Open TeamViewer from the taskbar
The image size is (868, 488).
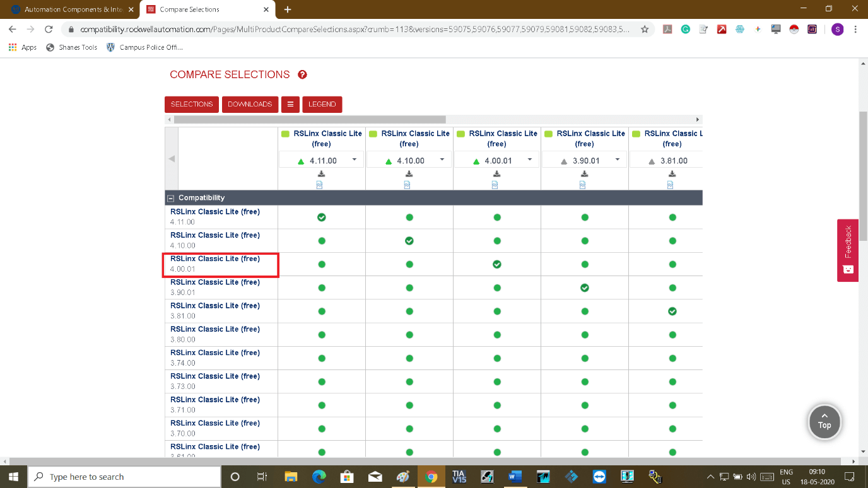coord(599,477)
